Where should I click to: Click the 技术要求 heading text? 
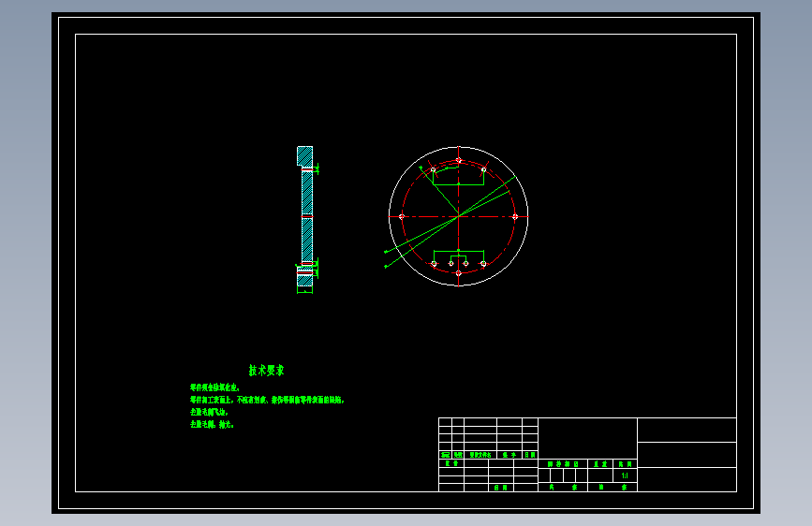point(266,371)
